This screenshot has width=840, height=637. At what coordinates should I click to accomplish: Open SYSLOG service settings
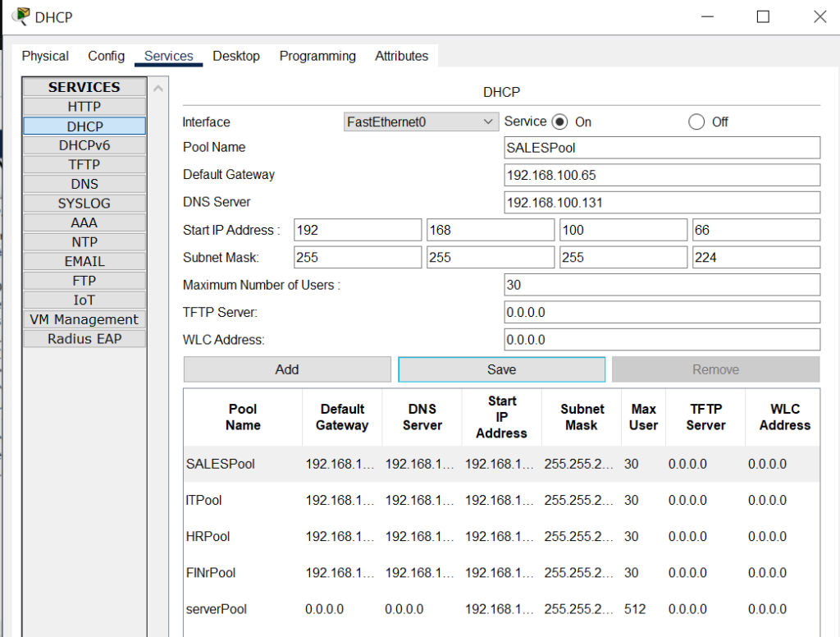[x=84, y=204]
